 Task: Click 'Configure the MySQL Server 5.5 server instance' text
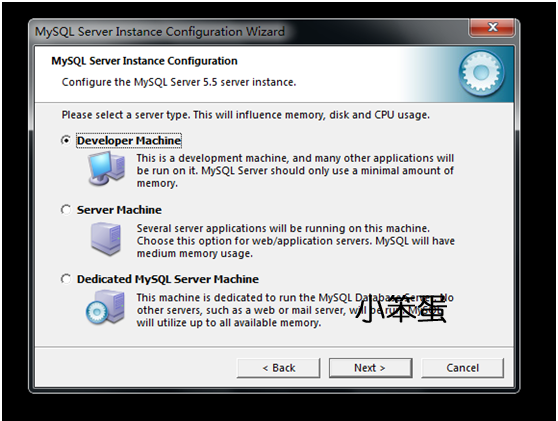[x=179, y=82]
